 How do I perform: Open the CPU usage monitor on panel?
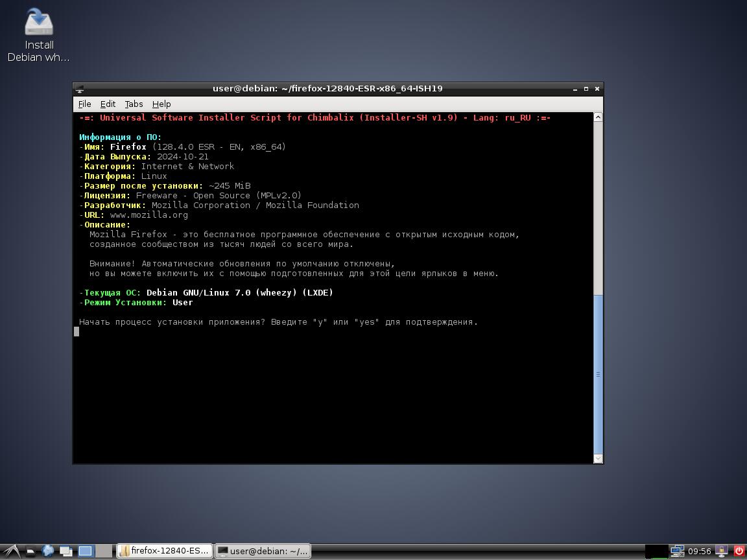pos(657,552)
